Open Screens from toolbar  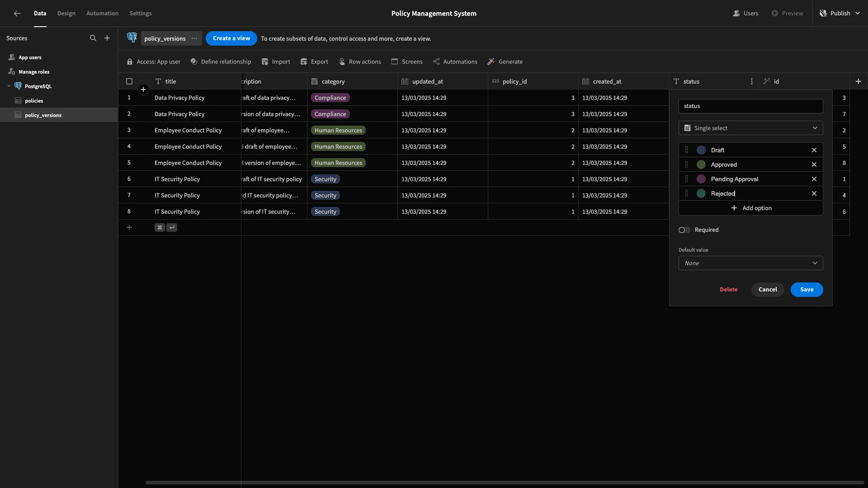point(407,62)
